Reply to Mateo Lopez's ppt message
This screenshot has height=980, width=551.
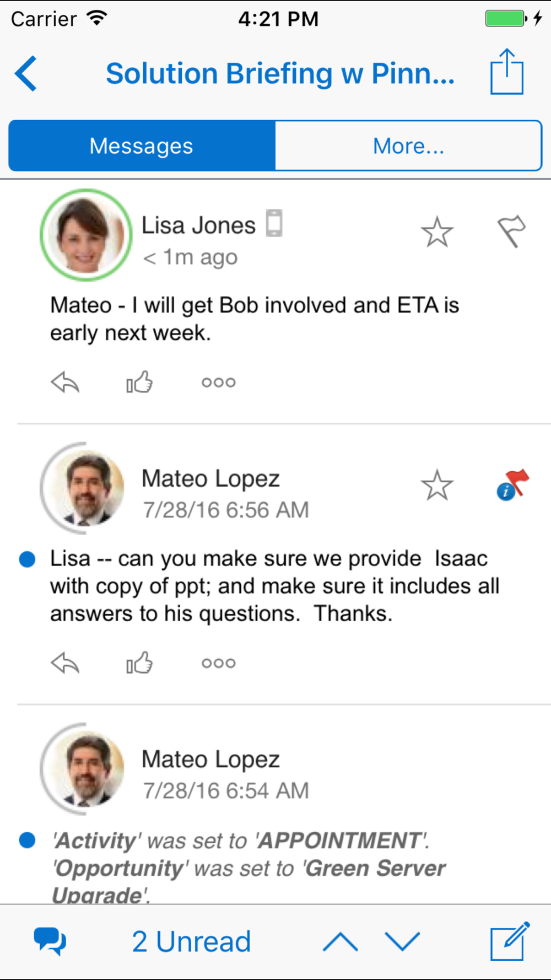coord(66,663)
